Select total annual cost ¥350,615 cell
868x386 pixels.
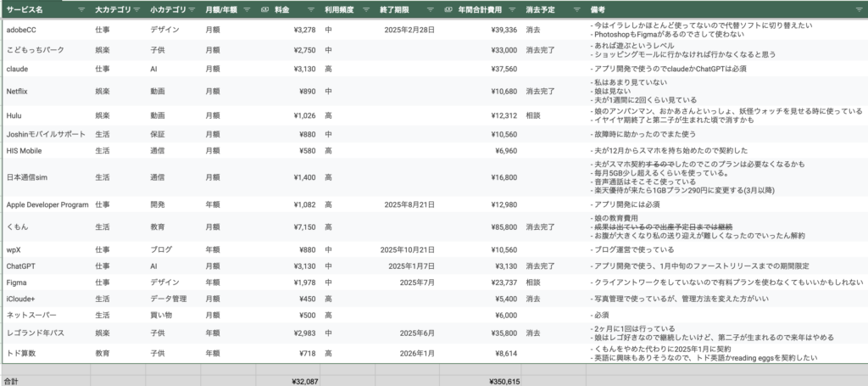[x=481, y=382]
